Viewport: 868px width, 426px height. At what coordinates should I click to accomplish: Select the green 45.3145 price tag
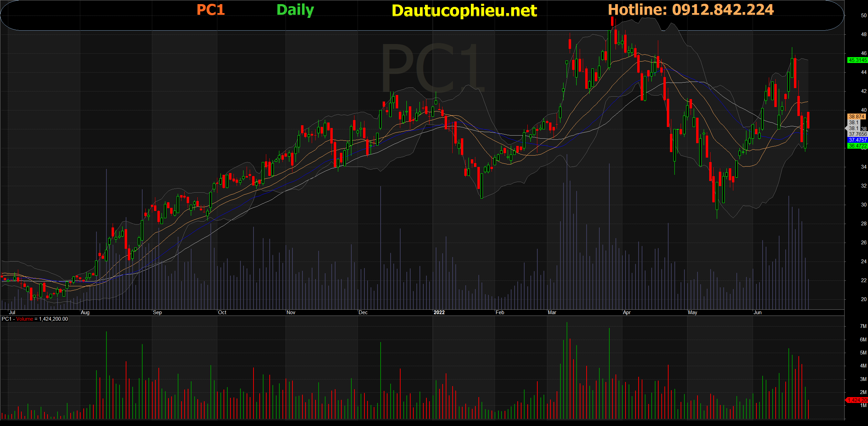857,60
